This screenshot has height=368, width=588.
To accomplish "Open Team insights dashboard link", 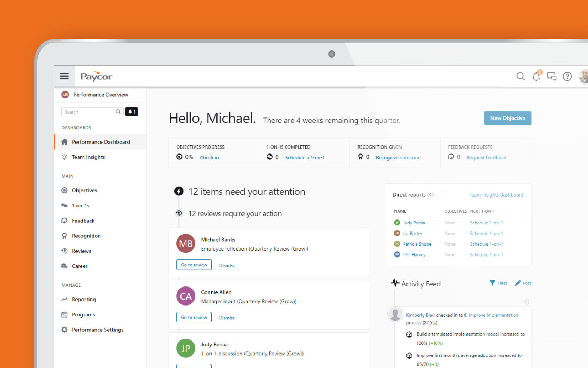I will click(x=496, y=195).
